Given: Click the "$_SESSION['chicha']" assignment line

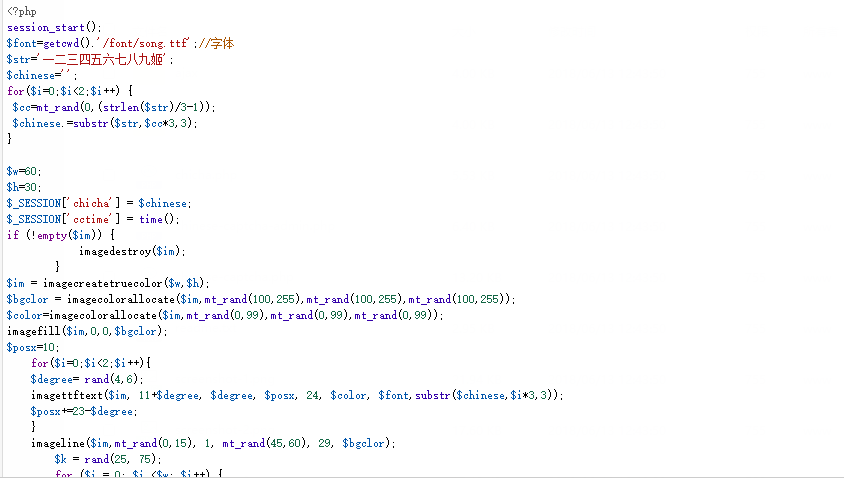Looking at the screenshot, I should [x=99, y=203].
